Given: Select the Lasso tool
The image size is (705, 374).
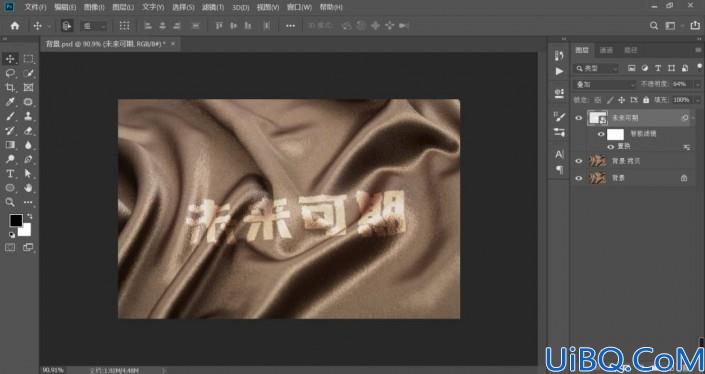Looking at the screenshot, I should (10, 73).
